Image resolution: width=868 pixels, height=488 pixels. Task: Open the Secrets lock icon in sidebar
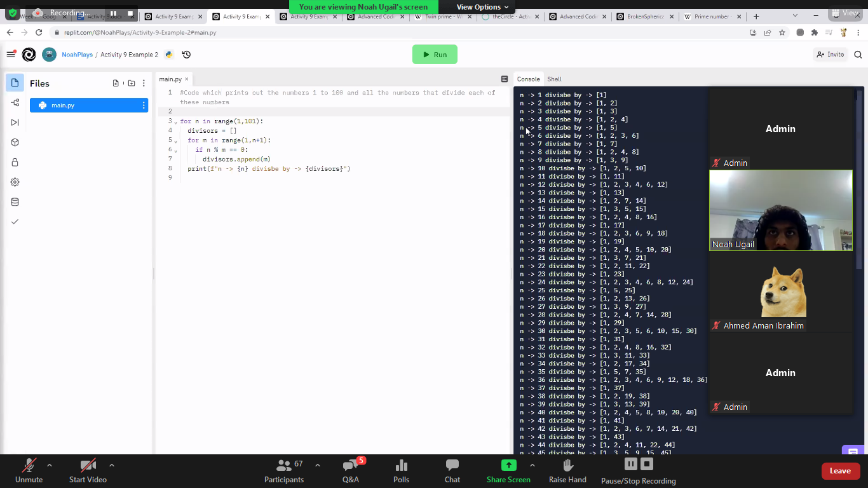click(x=15, y=162)
